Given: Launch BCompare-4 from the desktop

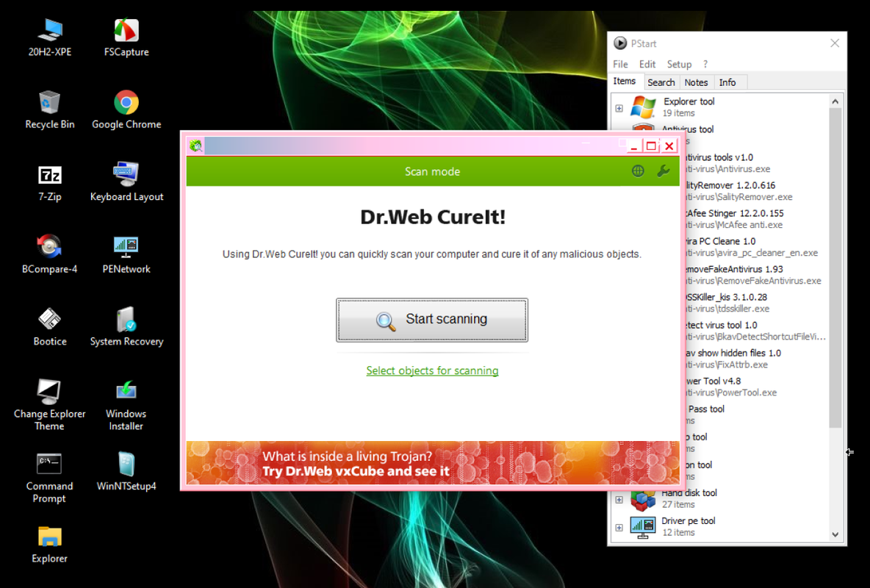Looking at the screenshot, I should (x=50, y=255).
